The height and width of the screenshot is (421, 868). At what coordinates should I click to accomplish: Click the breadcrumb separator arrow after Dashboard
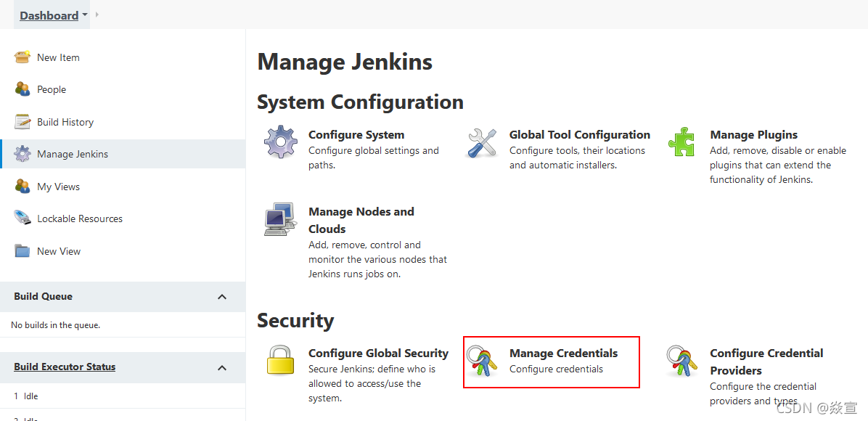click(97, 15)
